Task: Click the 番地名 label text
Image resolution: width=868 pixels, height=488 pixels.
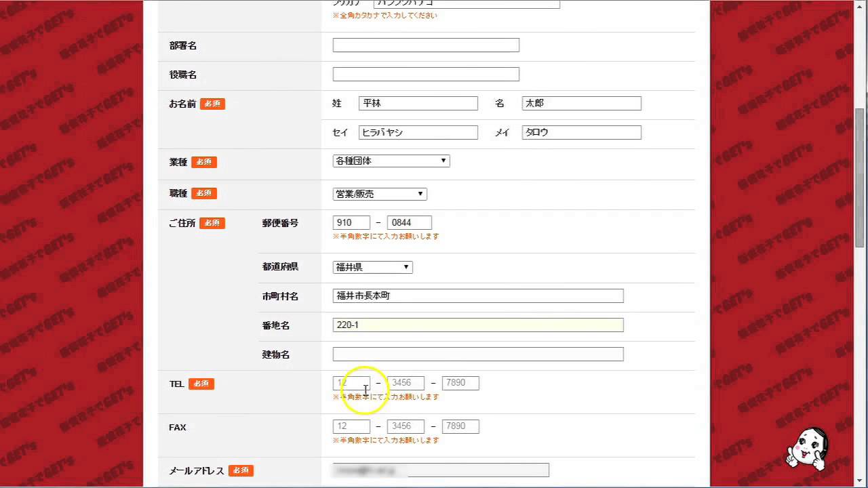Action: pyautogui.click(x=276, y=325)
